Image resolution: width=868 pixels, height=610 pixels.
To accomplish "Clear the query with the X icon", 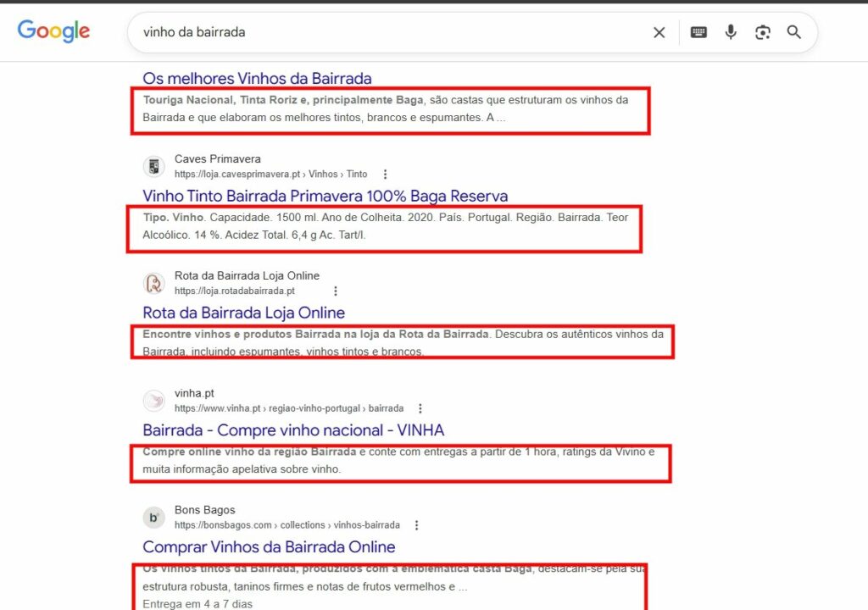I will pyautogui.click(x=659, y=31).
